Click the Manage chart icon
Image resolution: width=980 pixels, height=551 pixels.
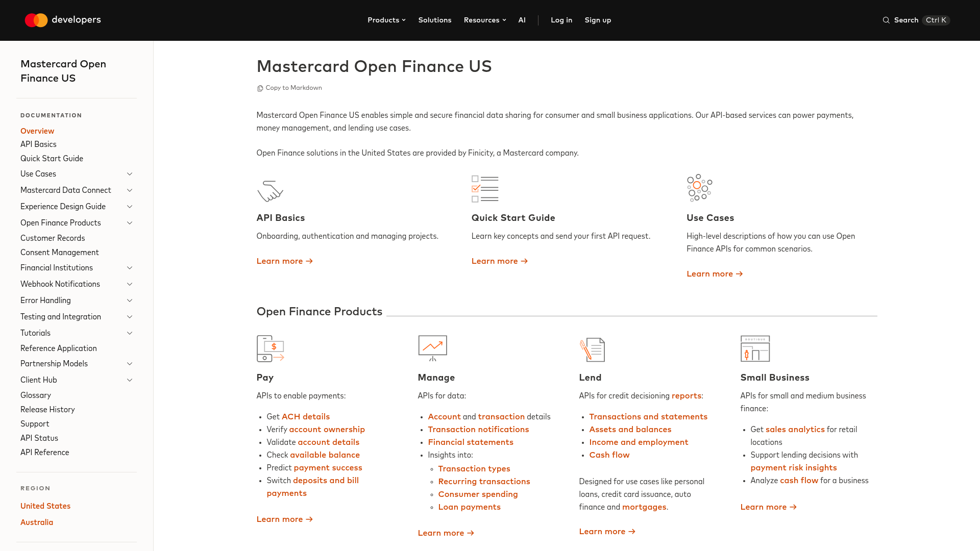[432, 348]
